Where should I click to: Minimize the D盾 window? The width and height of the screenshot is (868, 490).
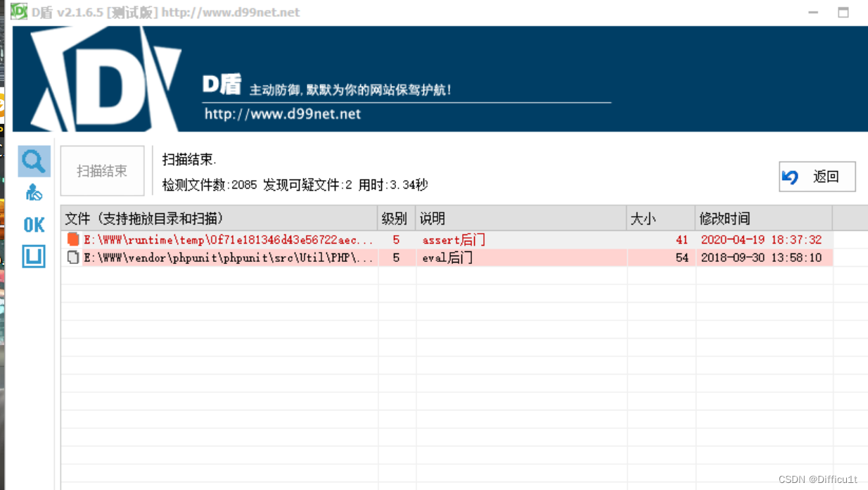pos(812,12)
